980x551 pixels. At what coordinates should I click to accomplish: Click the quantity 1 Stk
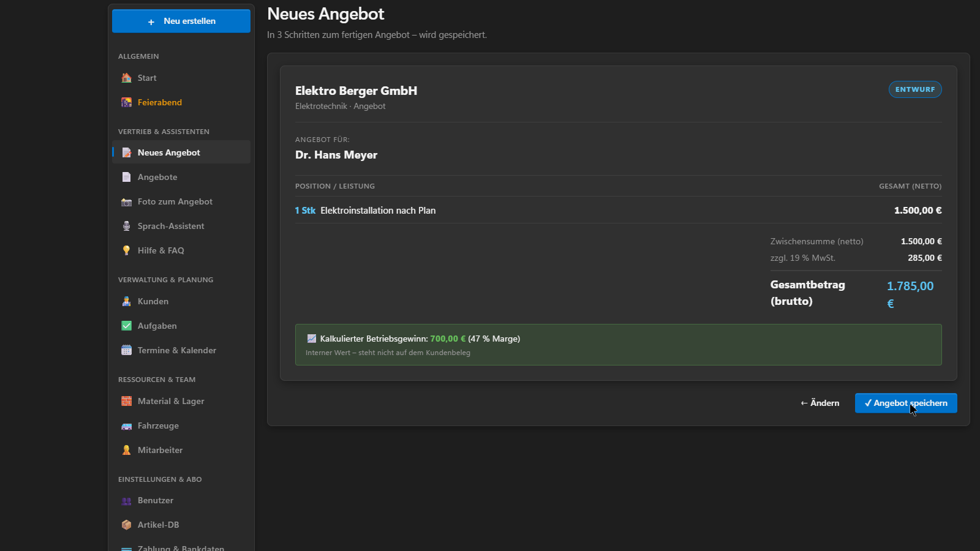tap(305, 211)
